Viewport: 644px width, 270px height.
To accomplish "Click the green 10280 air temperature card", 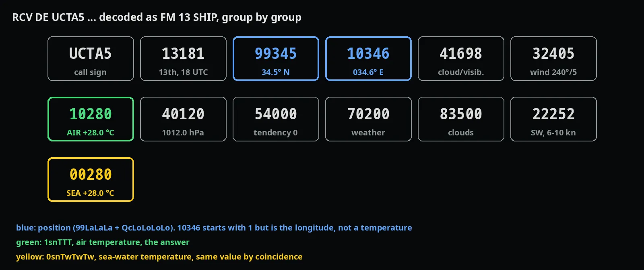I will (x=91, y=119).
